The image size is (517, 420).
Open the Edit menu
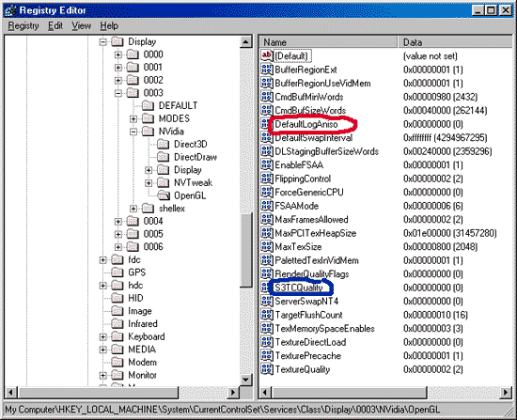click(x=55, y=25)
